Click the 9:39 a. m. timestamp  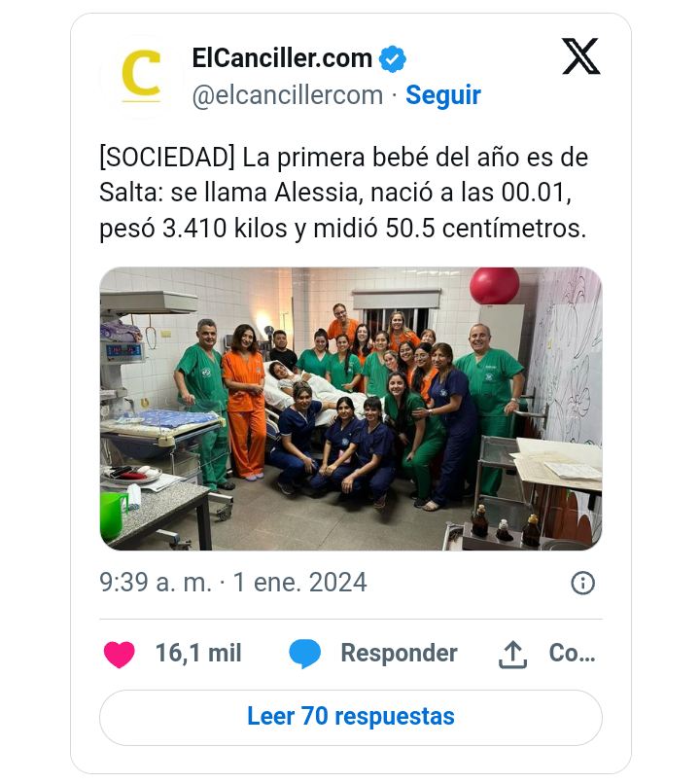tap(156, 583)
